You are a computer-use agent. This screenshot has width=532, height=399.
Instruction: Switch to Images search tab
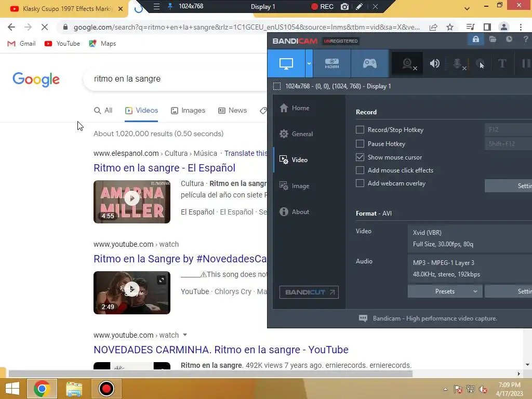click(x=188, y=111)
